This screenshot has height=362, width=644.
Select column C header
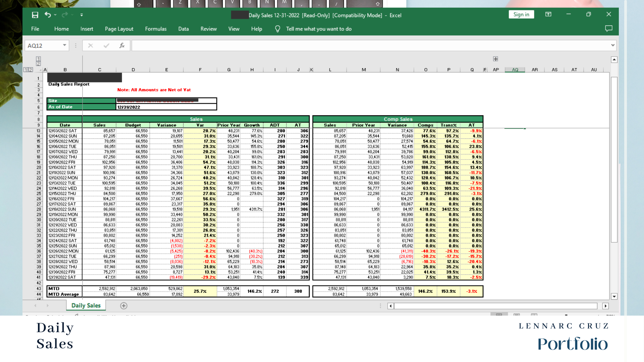click(x=100, y=70)
